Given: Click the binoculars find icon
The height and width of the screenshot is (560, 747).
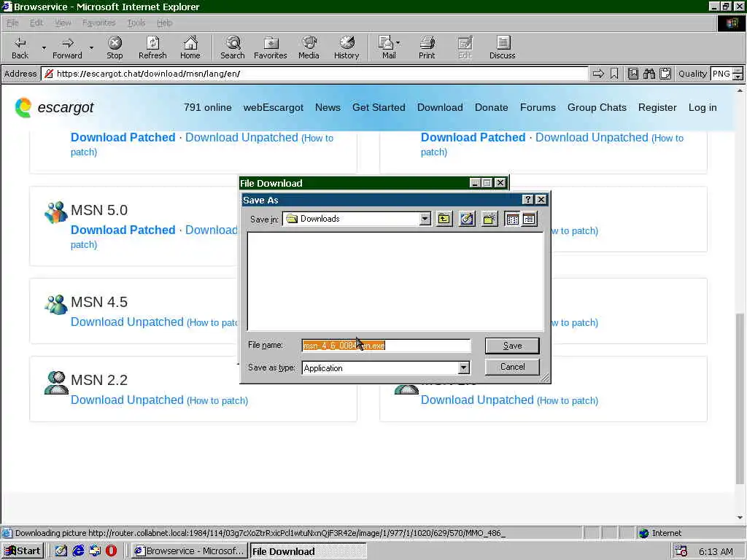Looking at the screenshot, I should (649, 74).
